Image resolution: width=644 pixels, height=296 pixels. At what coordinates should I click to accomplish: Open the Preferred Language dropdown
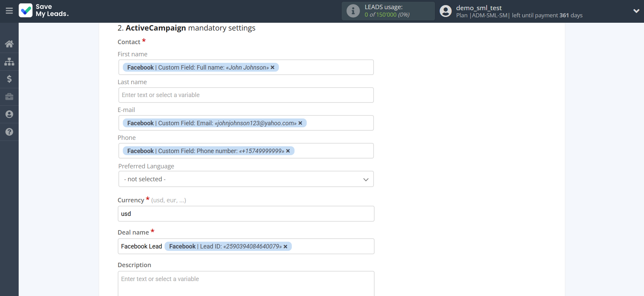[246, 179]
